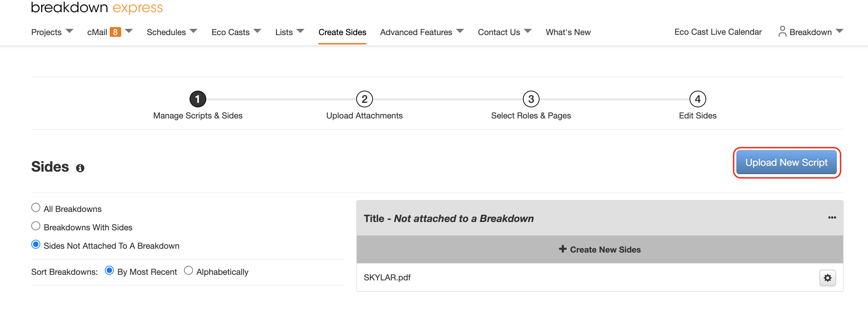868x321 pixels.
Task: Expand the Lists dropdown arrow
Action: (x=301, y=31)
